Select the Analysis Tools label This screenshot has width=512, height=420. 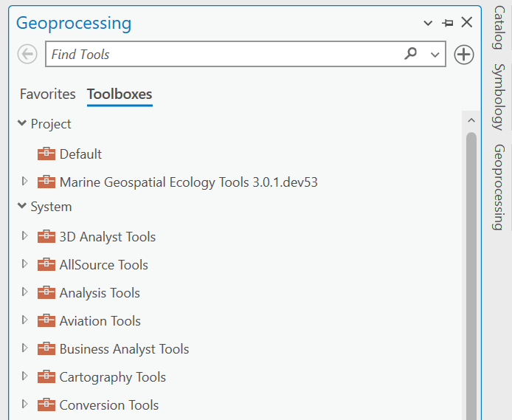(100, 293)
